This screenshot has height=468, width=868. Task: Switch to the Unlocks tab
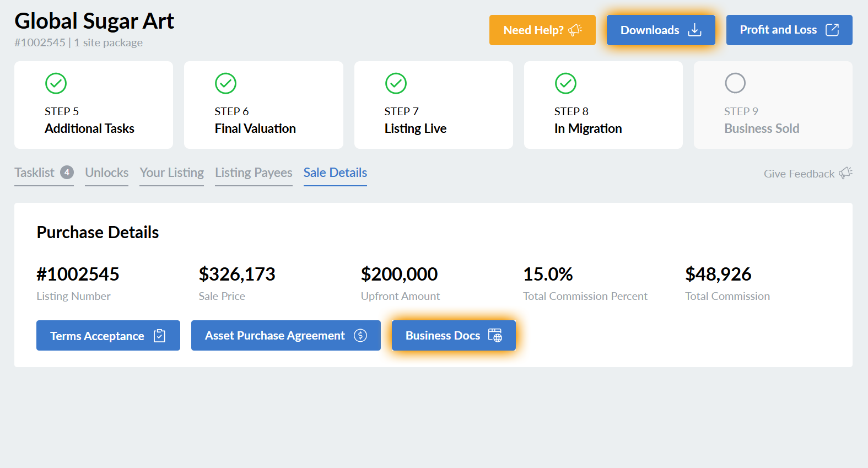[x=106, y=173]
